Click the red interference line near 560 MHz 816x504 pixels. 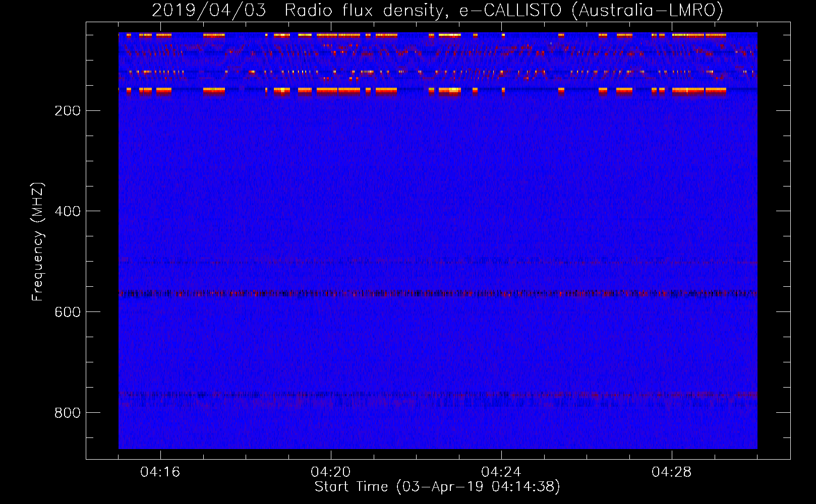[x=438, y=293]
